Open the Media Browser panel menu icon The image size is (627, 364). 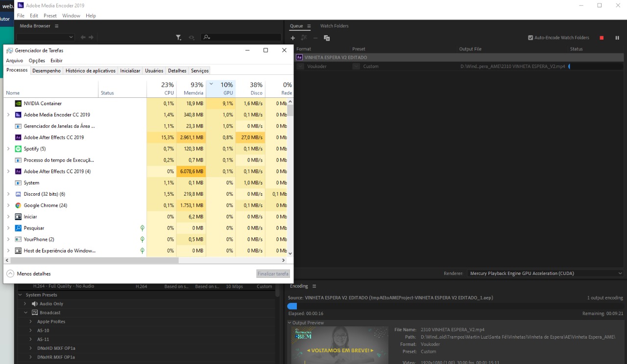pyautogui.click(x=56, y=26)
